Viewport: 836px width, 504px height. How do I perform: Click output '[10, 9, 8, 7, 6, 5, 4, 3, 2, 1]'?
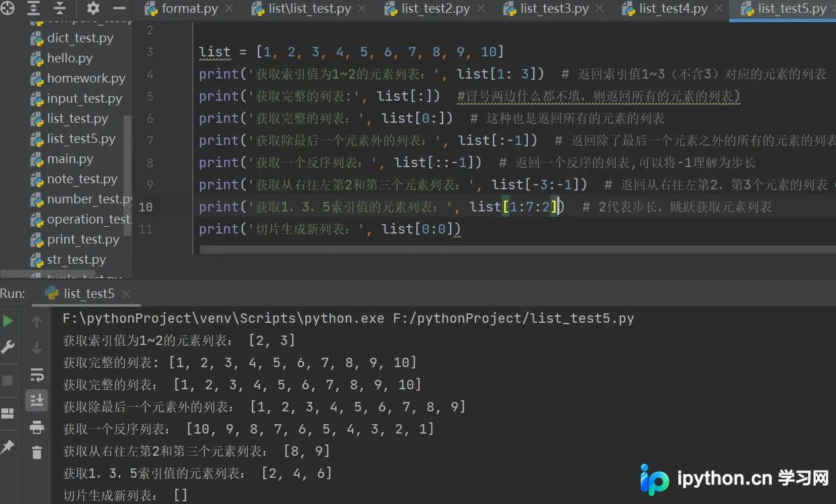(x=310, y=429)
